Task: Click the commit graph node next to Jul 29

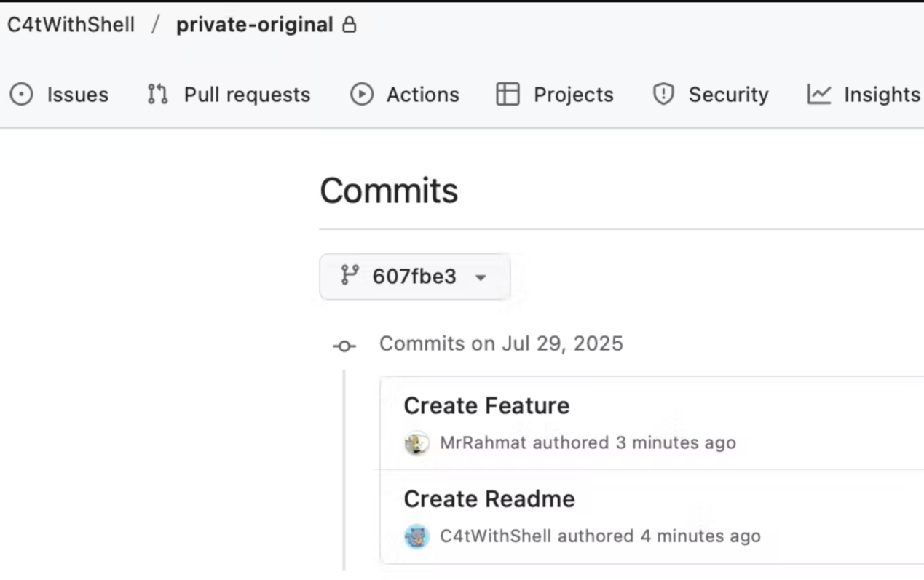Action: click(x=344, y=345)
